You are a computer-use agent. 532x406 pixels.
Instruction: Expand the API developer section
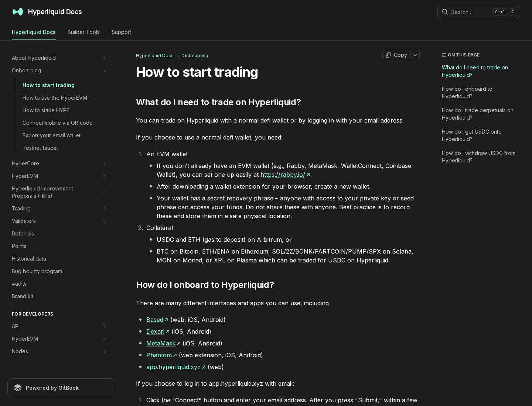(104, 326)
